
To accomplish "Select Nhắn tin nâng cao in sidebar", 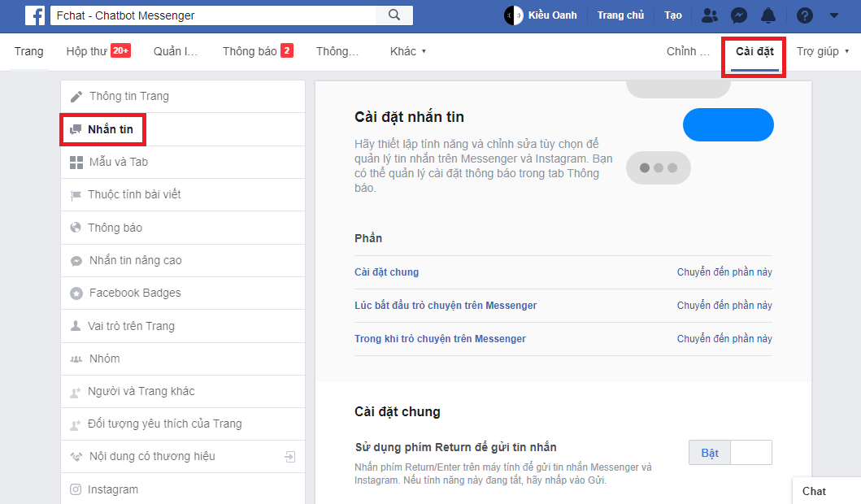I will tap(183, 261).
